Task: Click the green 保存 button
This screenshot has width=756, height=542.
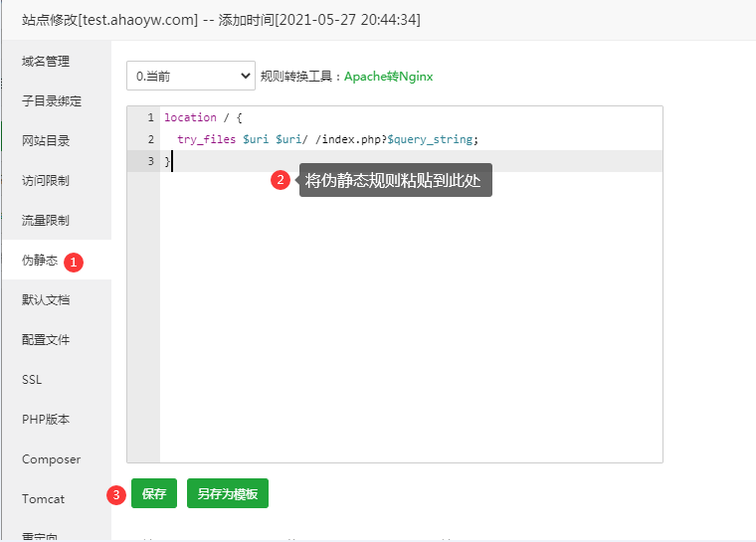Action: pyautogui.click(x=153, y=493)
